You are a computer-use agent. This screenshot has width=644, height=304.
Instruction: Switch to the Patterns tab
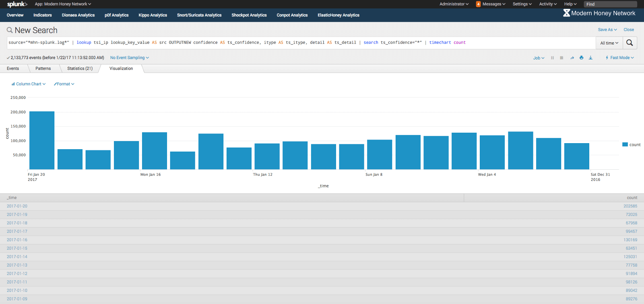click(43, 69)
